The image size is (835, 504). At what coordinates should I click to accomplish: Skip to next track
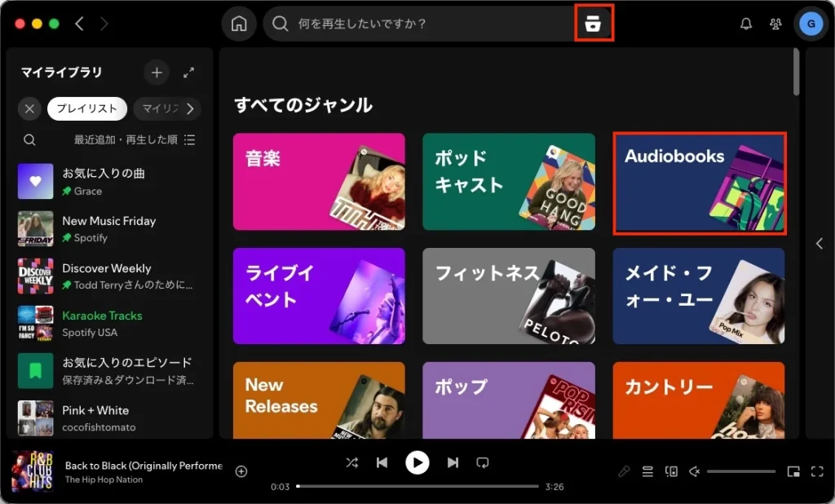pos(453,462)
